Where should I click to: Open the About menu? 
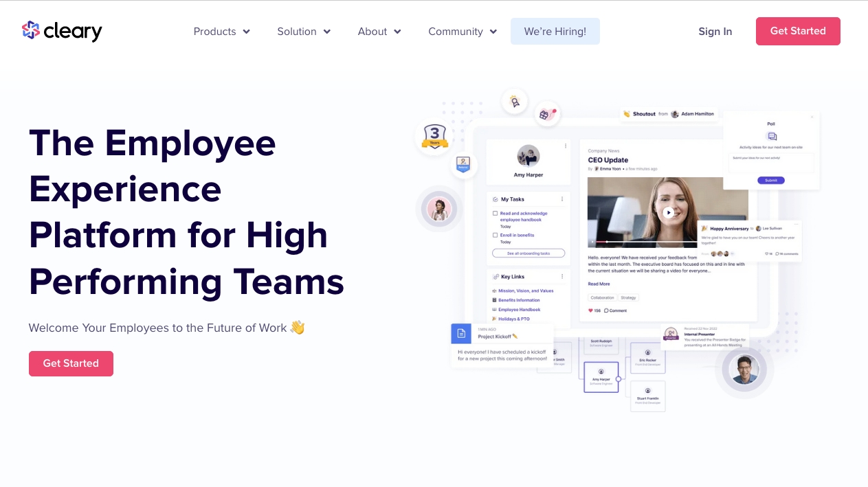[379, 32]
